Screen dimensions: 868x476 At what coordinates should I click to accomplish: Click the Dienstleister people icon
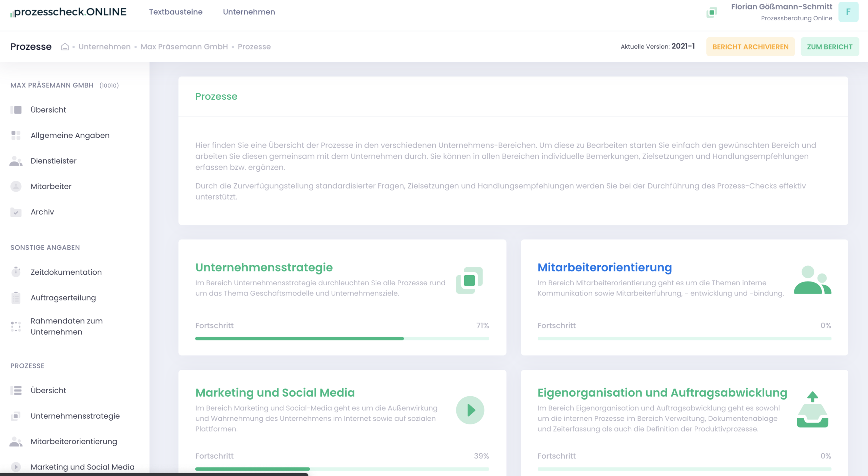click(16, 161)
